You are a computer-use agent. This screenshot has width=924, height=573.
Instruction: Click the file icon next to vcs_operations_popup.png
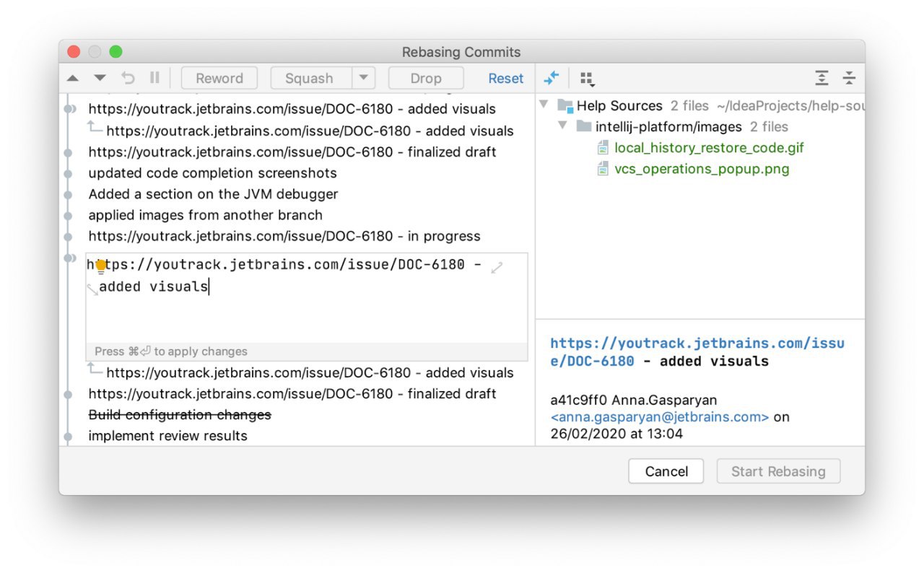603,169
